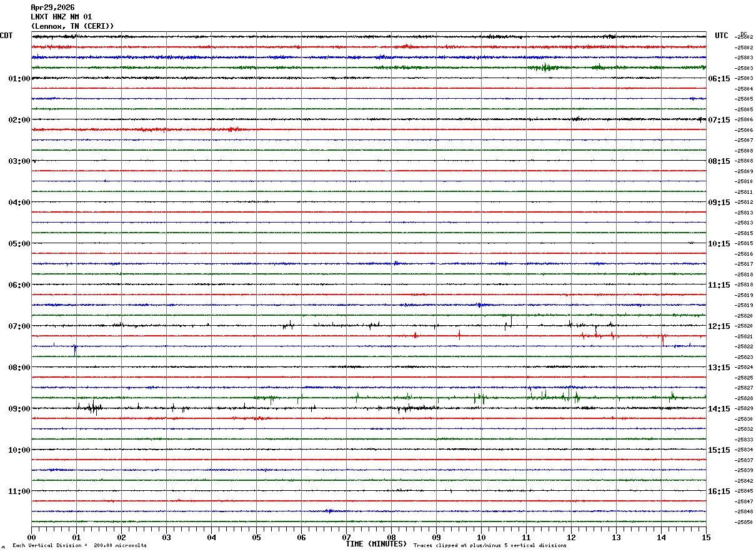Image resolution: width=756 pixels, height=554 pixels.
Task: Click "Each Vertical Division = 200.00 microvolts" note
Action: (79, 546)
